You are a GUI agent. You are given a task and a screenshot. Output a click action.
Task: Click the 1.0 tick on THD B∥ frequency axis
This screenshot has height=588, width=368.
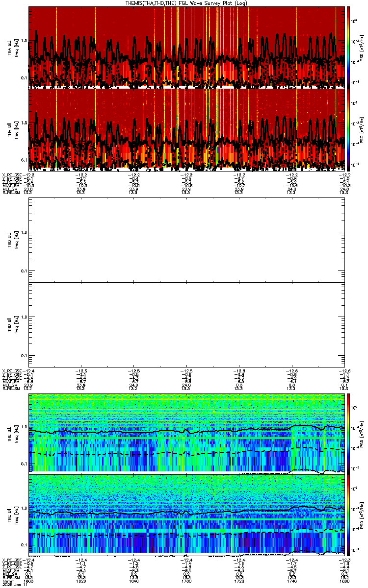click(x=24, y=317)
